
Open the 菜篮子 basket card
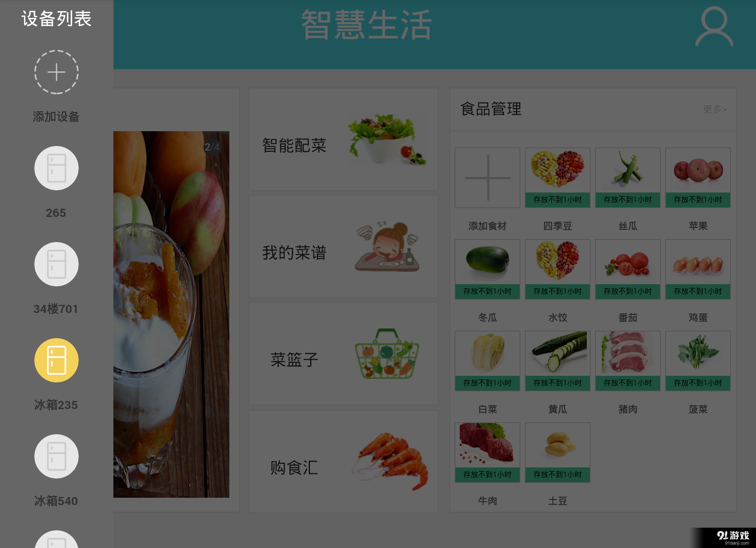coord(343,354)
